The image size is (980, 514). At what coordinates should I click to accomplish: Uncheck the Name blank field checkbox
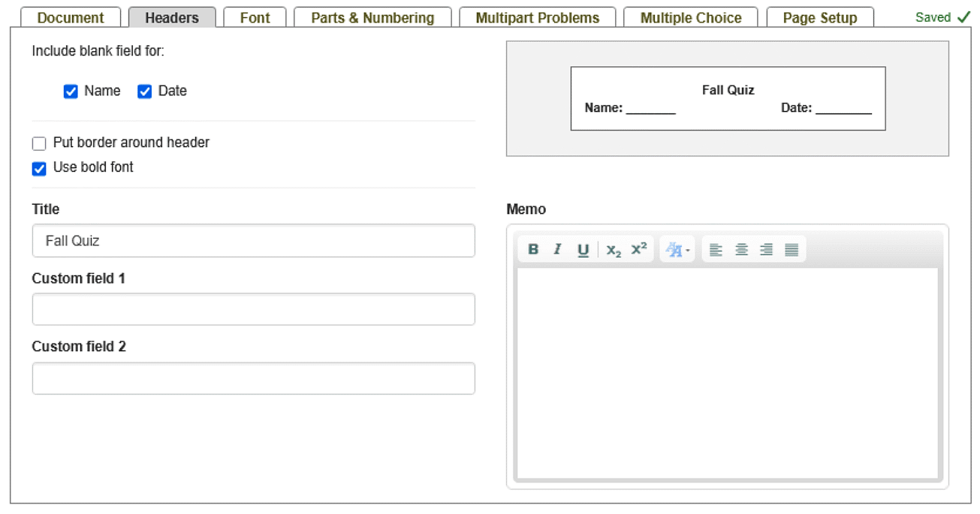(x=71, y=92)
